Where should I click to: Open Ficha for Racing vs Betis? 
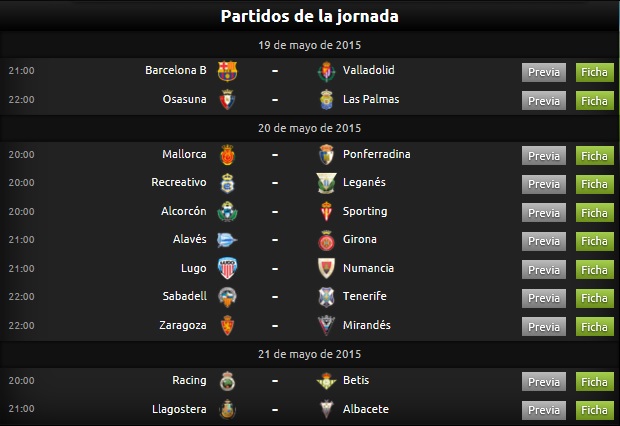pos(594,382)
